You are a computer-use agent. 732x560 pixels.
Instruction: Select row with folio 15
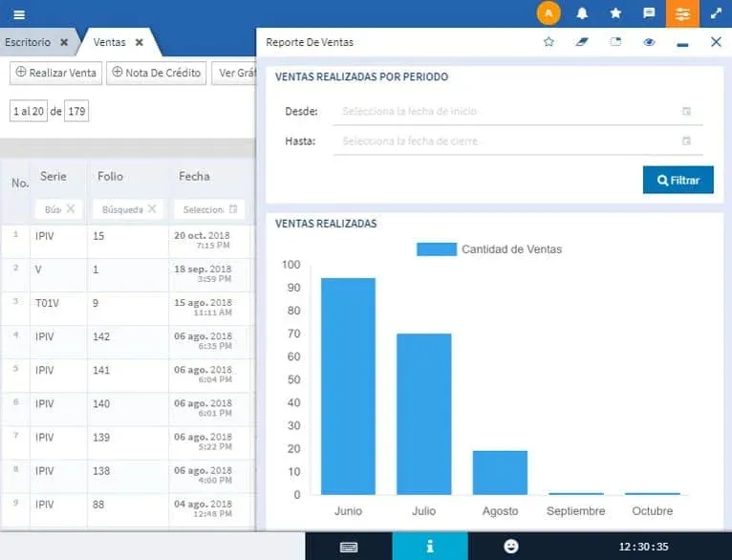click(x=127, y=242)
